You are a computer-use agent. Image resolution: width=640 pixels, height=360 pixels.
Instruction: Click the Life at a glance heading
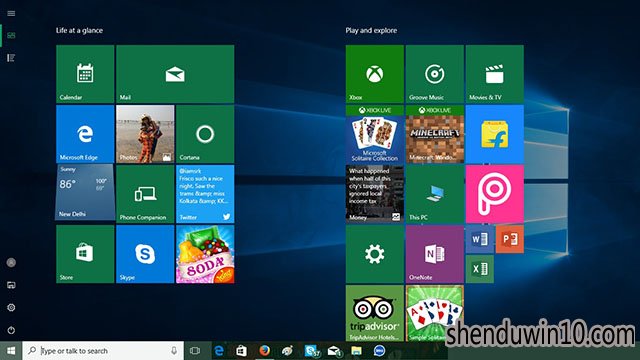(79, 30)
